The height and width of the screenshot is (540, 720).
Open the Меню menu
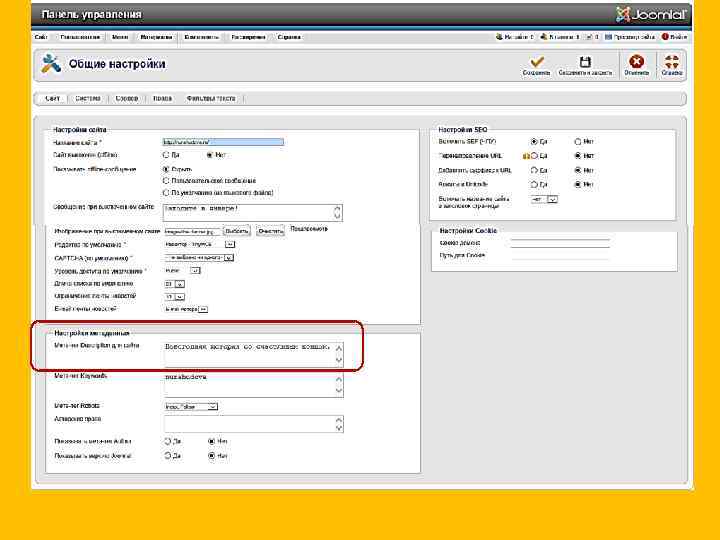click(120, 37)
